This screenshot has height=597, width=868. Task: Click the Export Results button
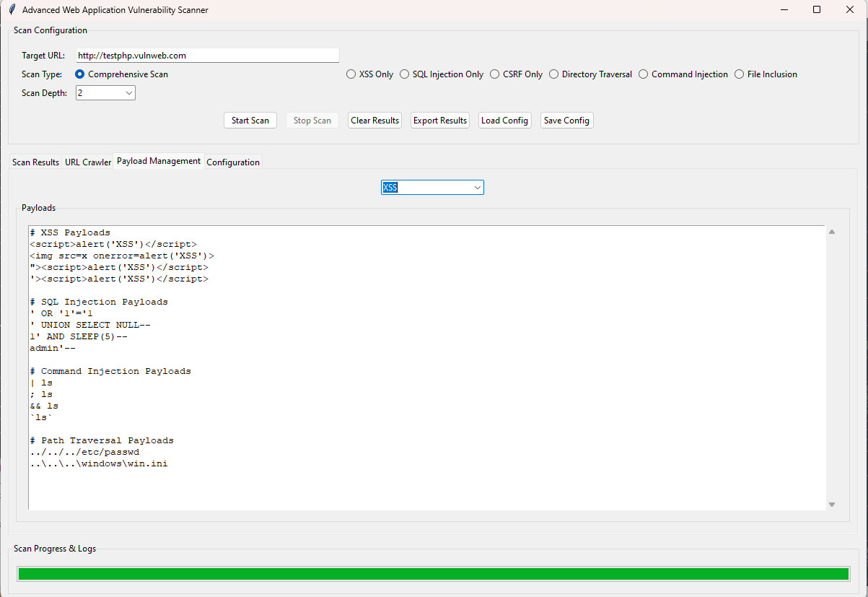coord(440,121)
